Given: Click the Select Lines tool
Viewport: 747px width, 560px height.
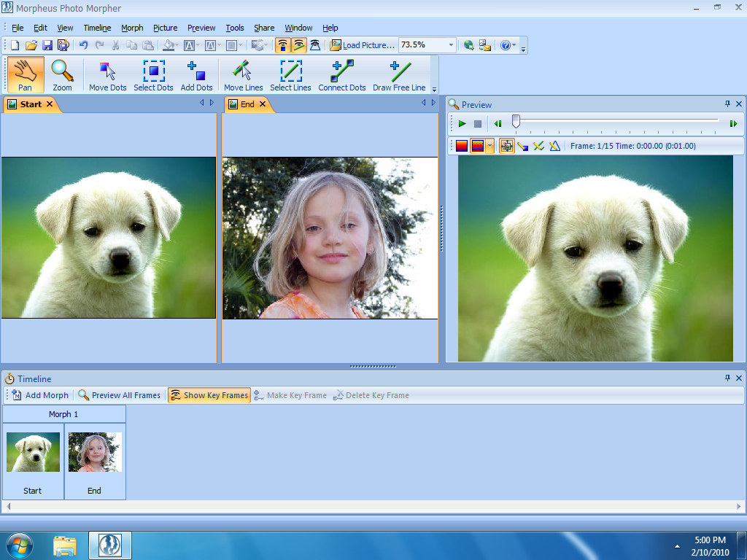Looking at the screenshot, I should point(290,76).
